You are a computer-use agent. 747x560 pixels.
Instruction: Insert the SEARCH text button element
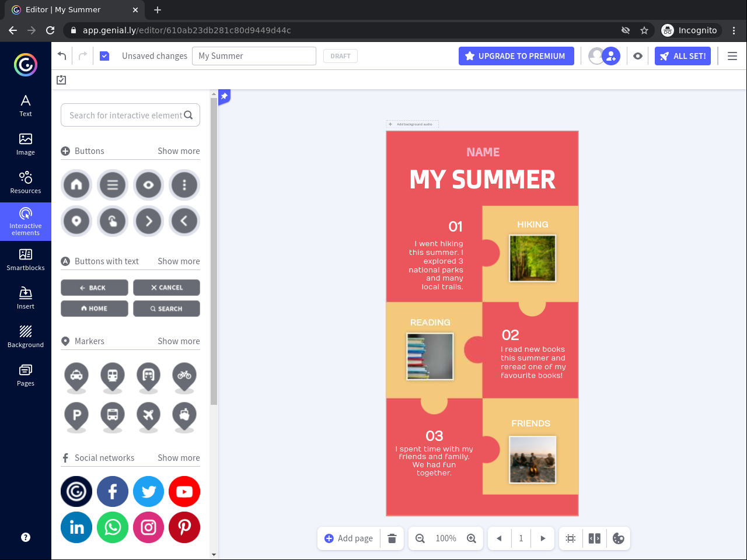pos(166,309)
